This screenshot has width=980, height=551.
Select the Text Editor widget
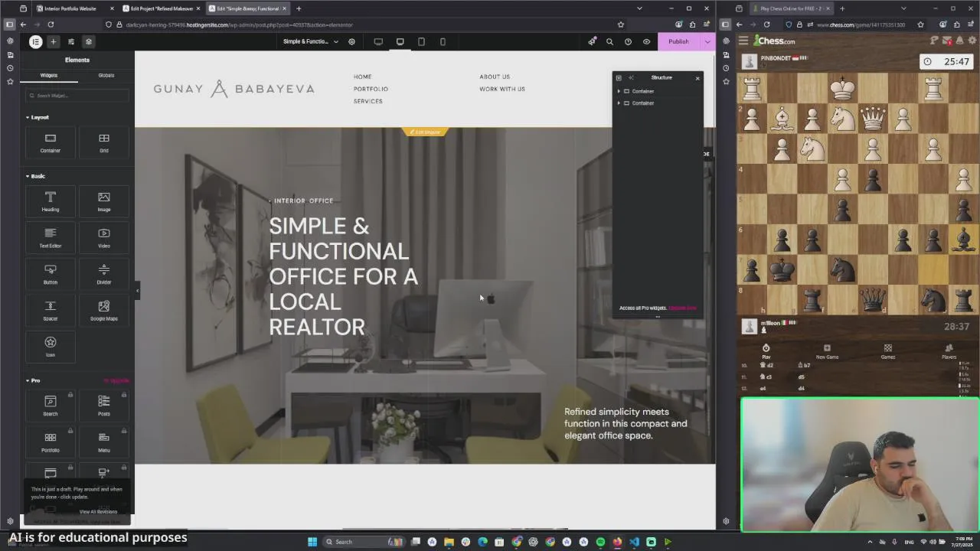tap(51, 237)
